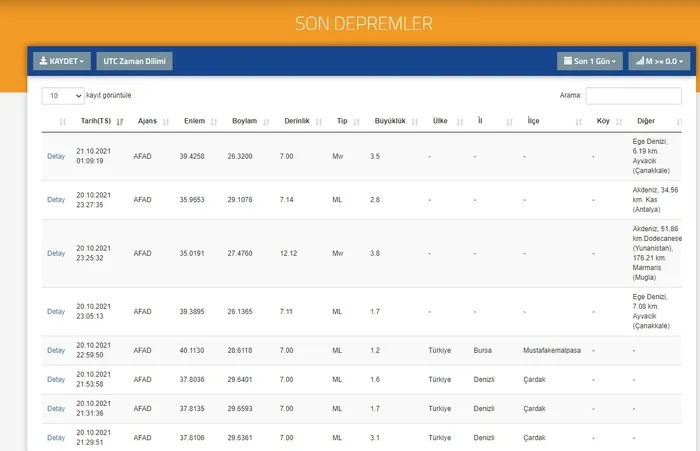Open the Son 1 Gün date filter
Viewport: 700px width, 451px height.
(x=590, y=61)
